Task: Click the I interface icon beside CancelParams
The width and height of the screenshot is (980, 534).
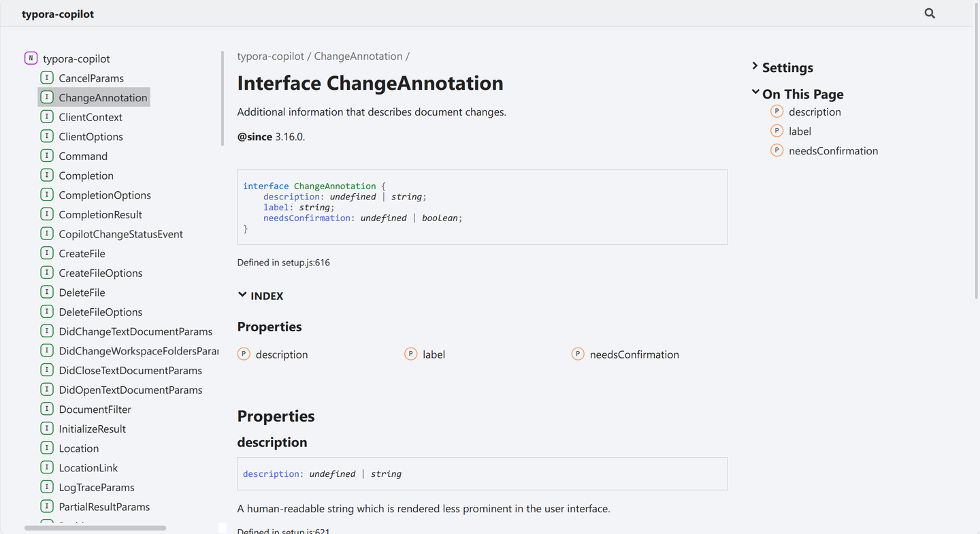Action: 47,78
